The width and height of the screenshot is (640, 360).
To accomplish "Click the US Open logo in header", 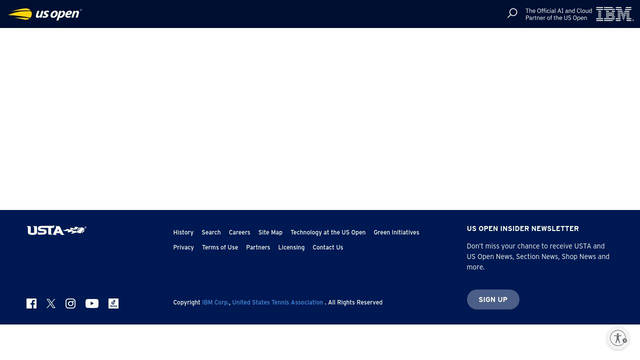I will (45, 14).
